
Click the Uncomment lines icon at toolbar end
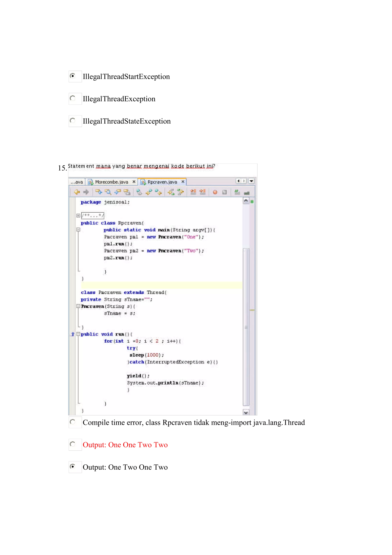pos(246,193)
